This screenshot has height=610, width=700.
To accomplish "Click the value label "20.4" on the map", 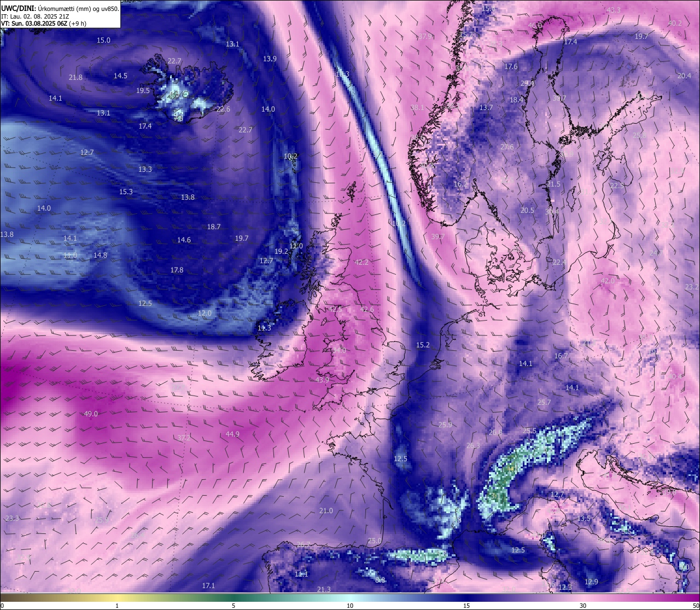I will (684, 76).
